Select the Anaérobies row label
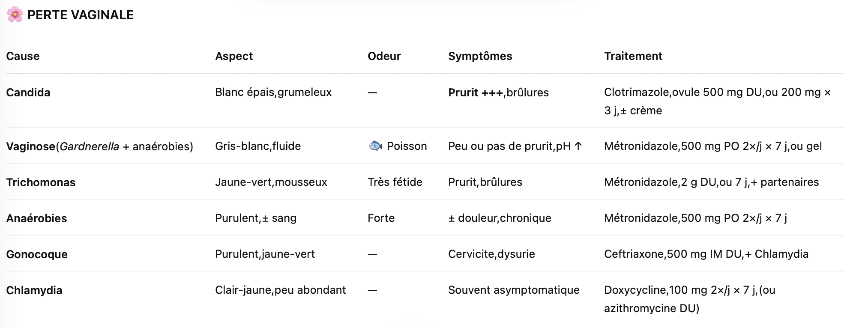Image resolution: width=868 pixels, height=328 pixels. coord(36,218)
